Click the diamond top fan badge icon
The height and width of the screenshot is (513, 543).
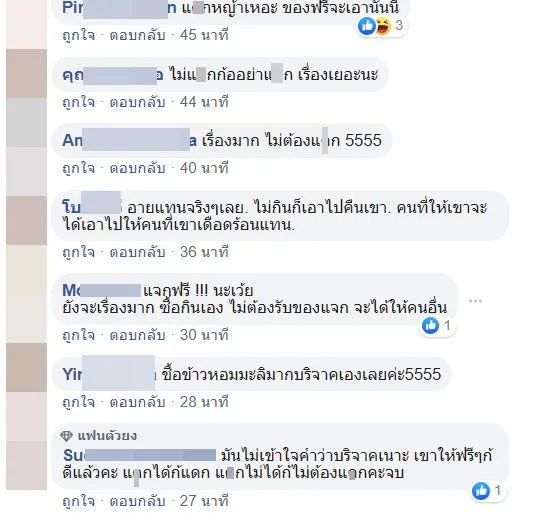pos(66,436)
